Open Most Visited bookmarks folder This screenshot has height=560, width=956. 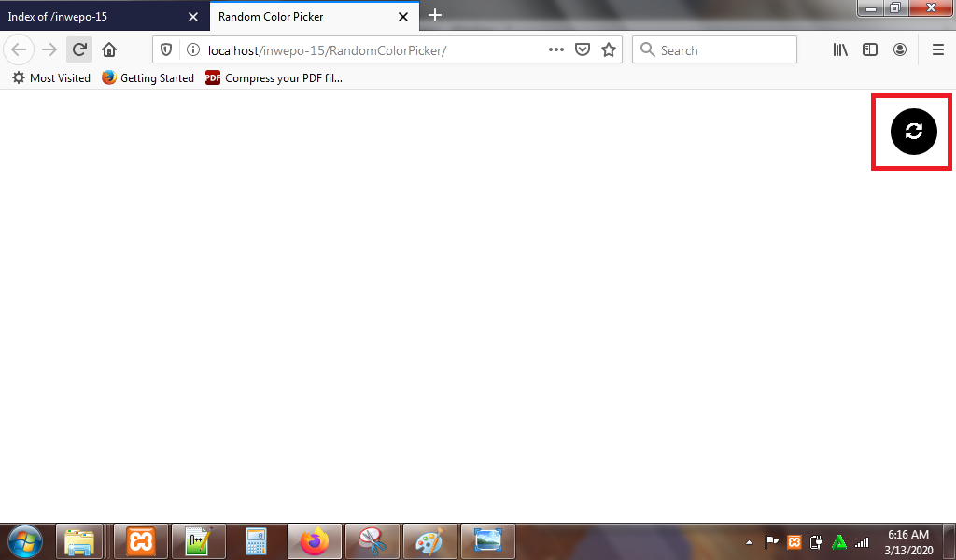coord(52,78)
